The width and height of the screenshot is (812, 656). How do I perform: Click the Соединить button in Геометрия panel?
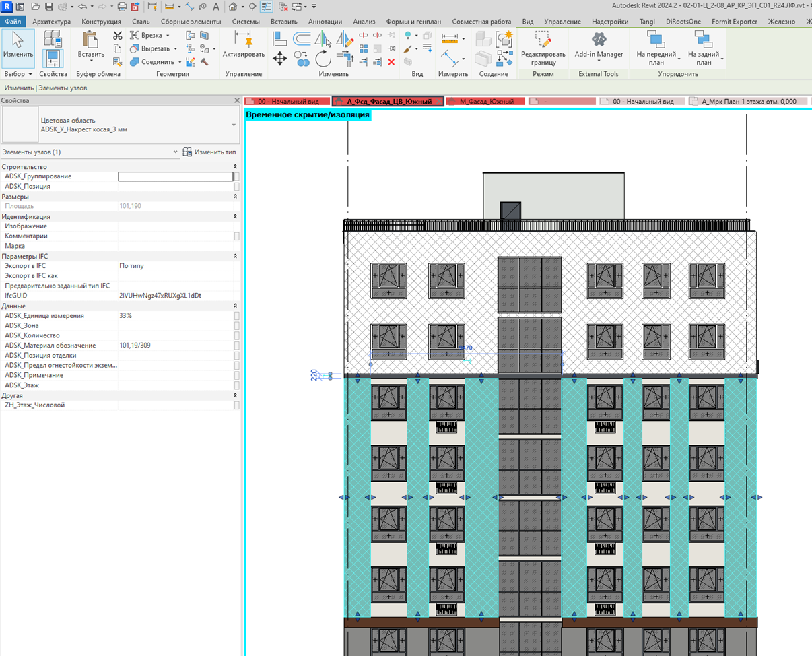156,62
